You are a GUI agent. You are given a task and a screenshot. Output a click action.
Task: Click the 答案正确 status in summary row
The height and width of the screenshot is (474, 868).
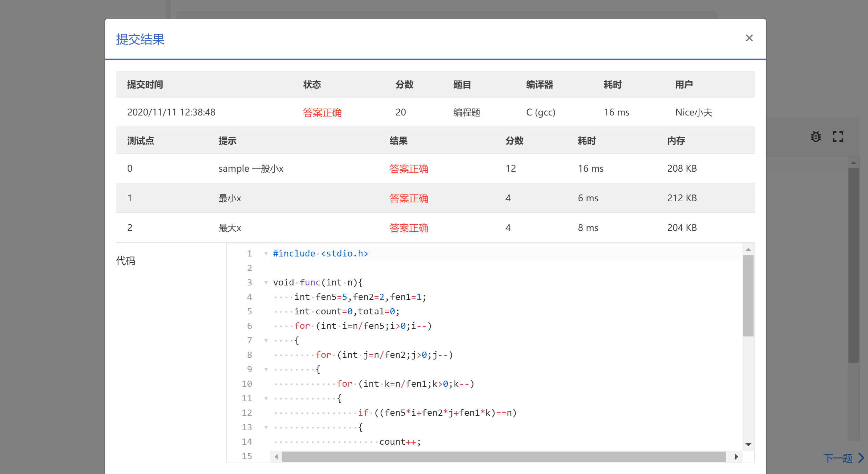pos(322,112)
